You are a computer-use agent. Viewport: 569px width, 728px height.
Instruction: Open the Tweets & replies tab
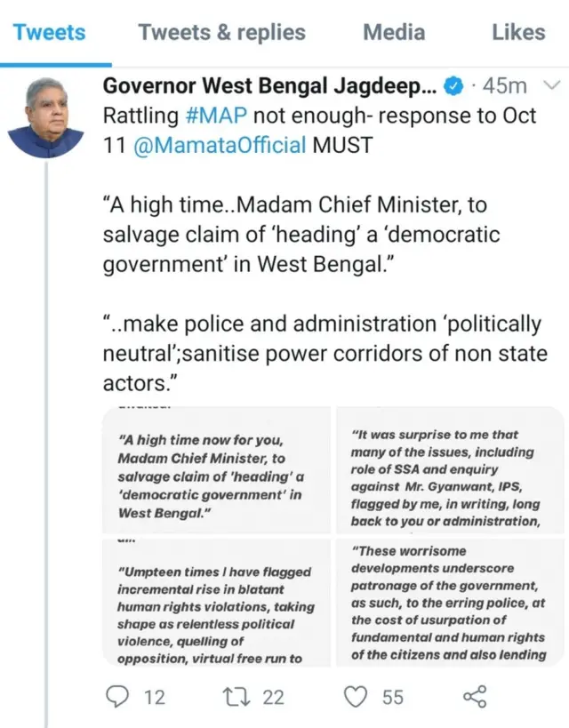[x=221, y=33]
